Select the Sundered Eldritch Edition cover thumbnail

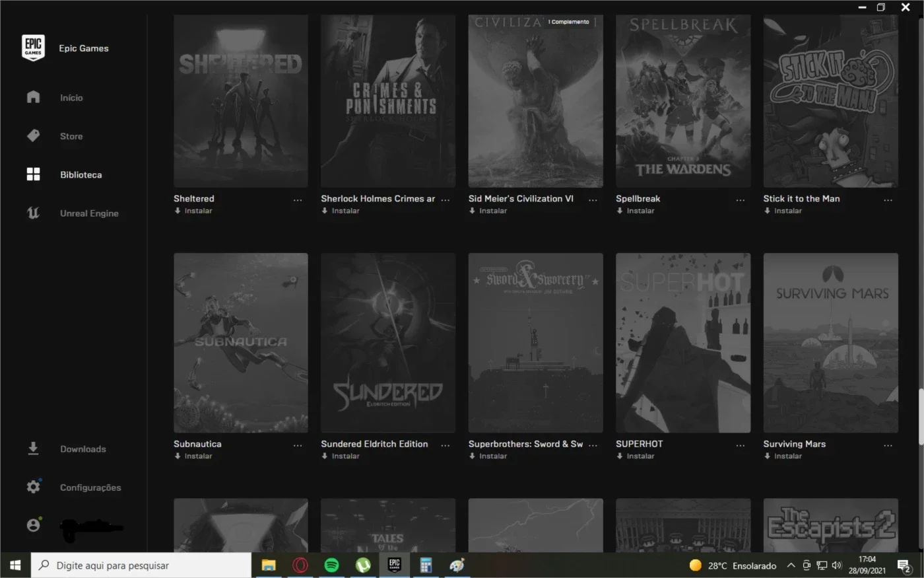click(388, 343)
